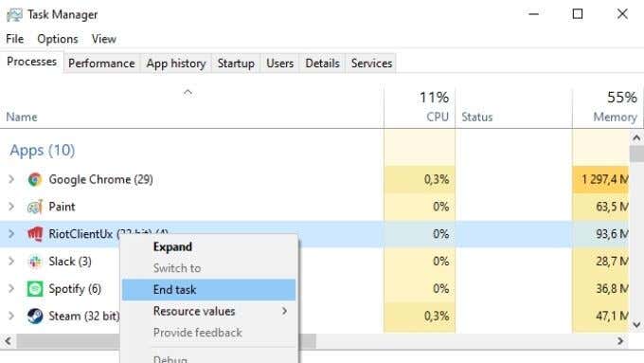Sort processes by the CPU column
Screen dimensions: 644x363
point(420,107)
